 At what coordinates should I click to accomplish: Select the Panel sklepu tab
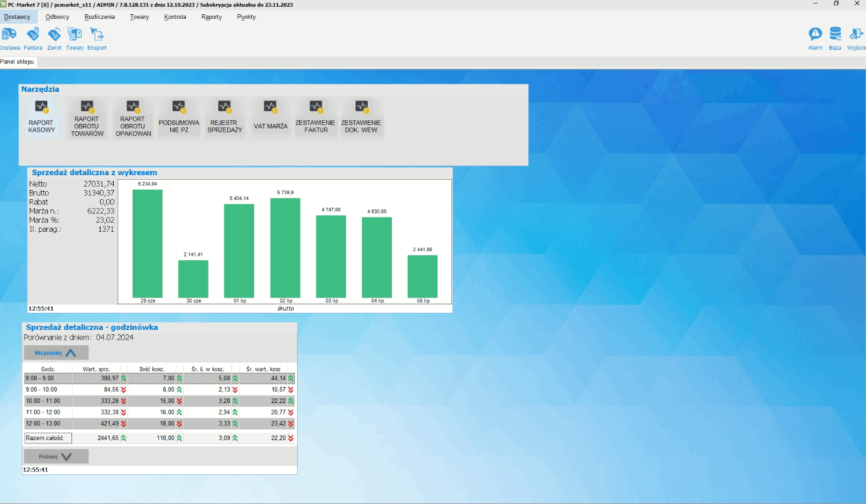click(18, 62)
